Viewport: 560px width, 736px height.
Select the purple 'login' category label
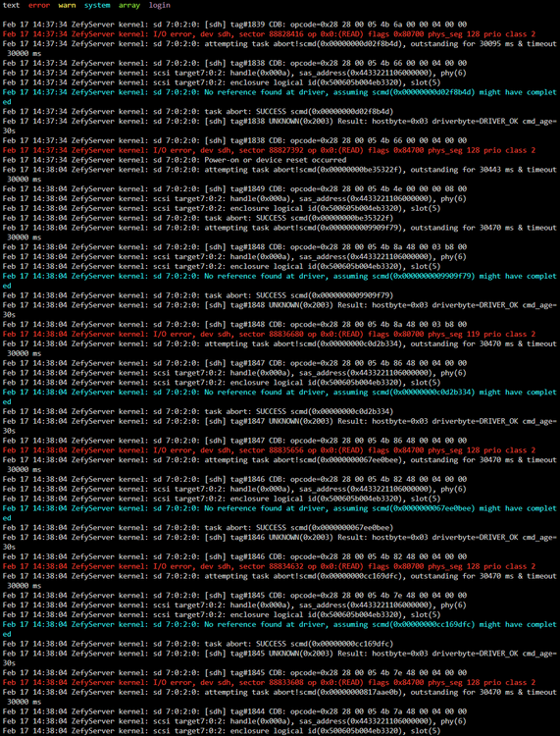pyautogui.click(x=160, y=5)
